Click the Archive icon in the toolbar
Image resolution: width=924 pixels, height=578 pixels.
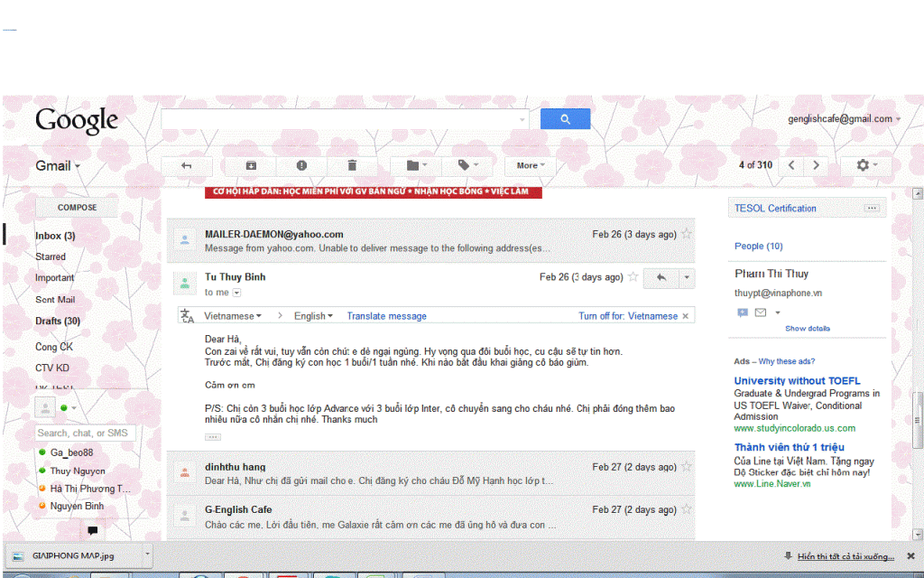(x=251, y=165)
